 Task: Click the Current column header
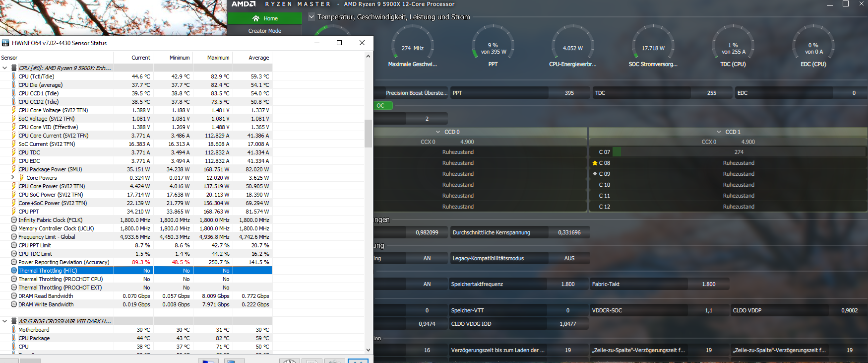(133, 58)
